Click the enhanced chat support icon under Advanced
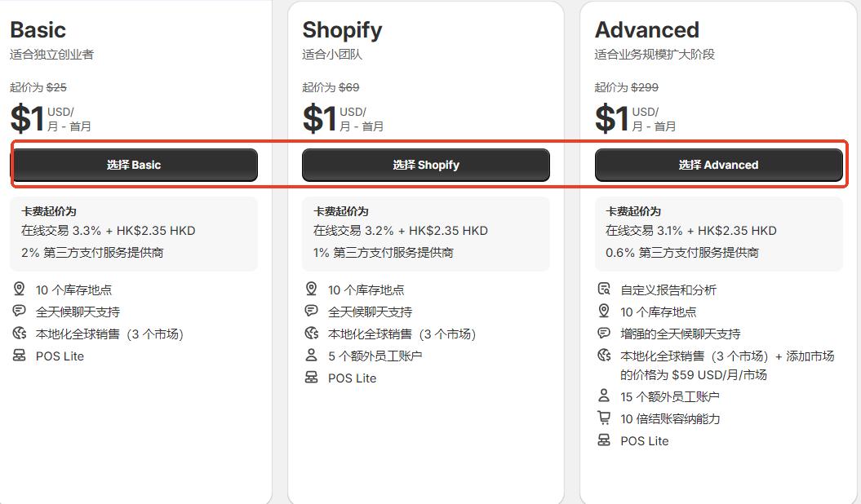 click(604, 333)
